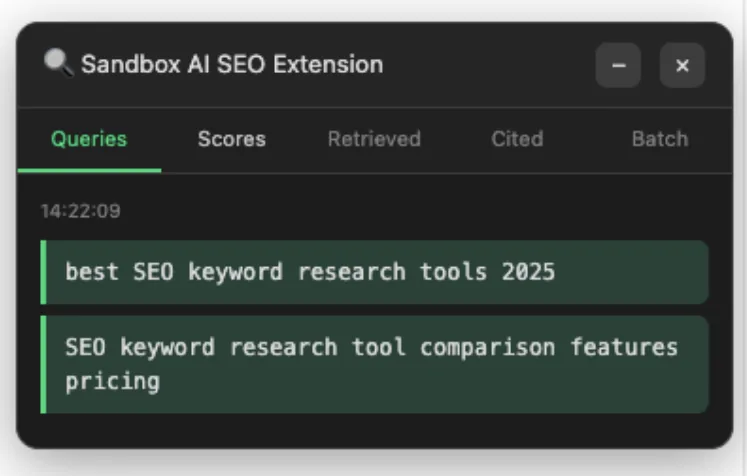Screen dimensions: 747x476
Task: Click the word "pricing" in second query
Action: (x=112, y=382)
